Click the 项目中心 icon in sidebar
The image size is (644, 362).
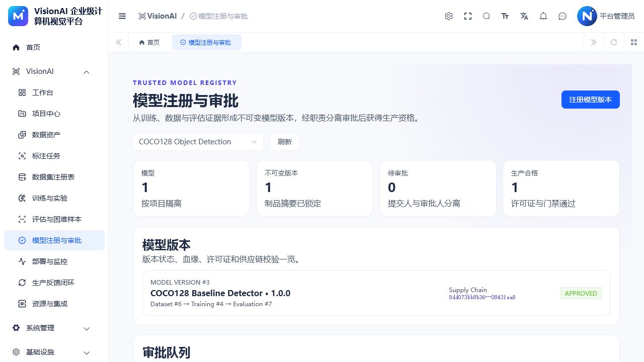[x=22, y=114]
